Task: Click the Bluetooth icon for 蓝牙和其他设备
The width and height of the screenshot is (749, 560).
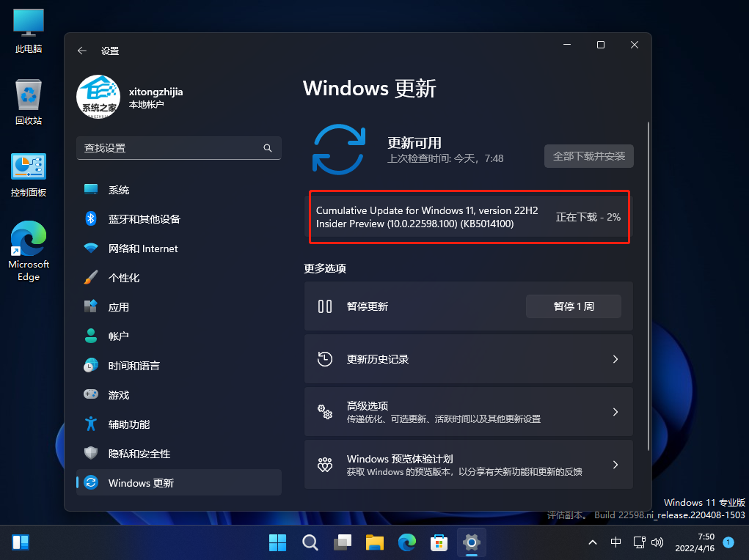Action: click(91, 218)
